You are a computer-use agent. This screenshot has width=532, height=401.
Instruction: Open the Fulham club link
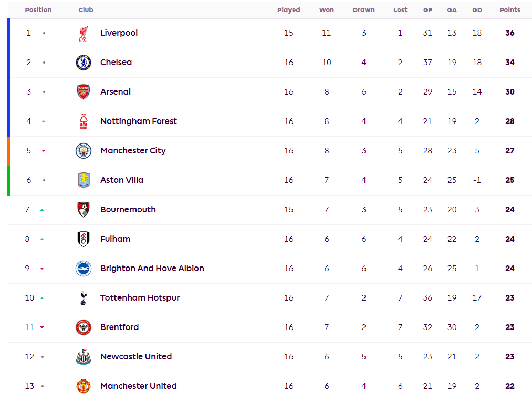[115, 239]
